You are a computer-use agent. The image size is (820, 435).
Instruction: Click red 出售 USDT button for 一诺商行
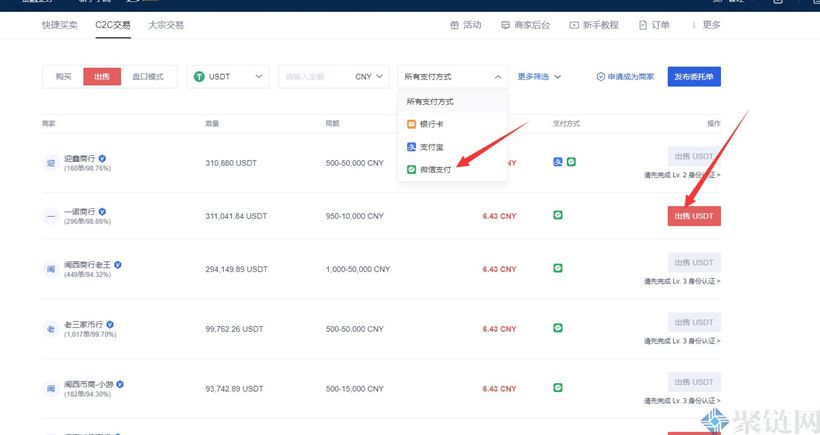(694, 216)
